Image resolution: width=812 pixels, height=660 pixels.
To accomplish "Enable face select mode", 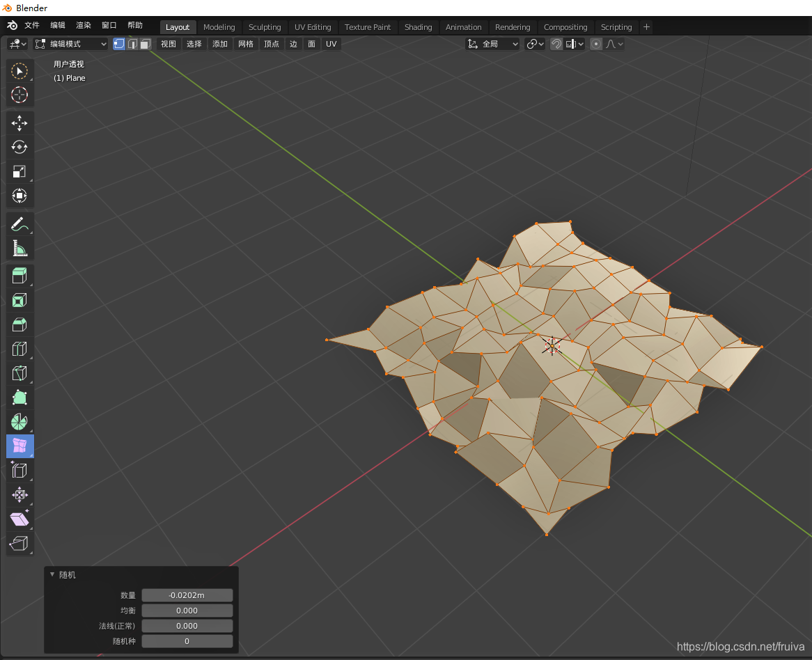I will pyautogui.click(x=146, y=44).
